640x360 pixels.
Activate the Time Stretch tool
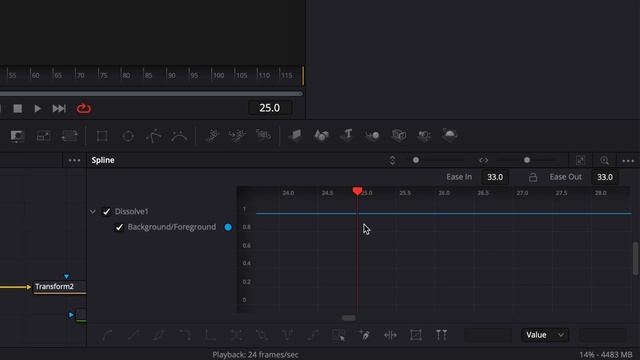point(390,336)
